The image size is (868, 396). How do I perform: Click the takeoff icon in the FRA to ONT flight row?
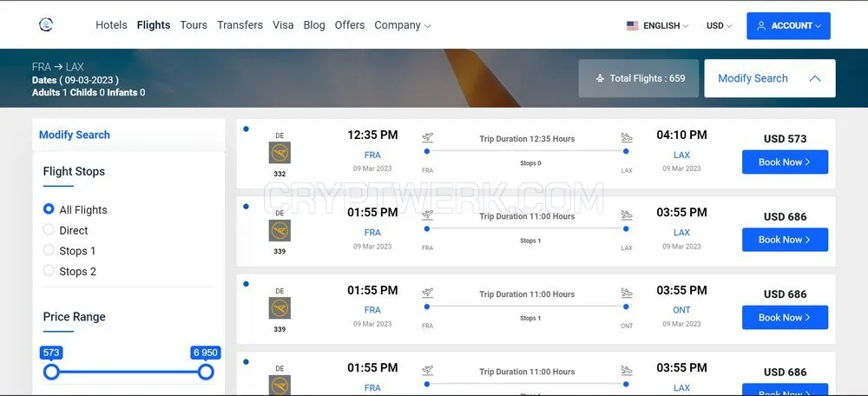[x=427, y=293]
